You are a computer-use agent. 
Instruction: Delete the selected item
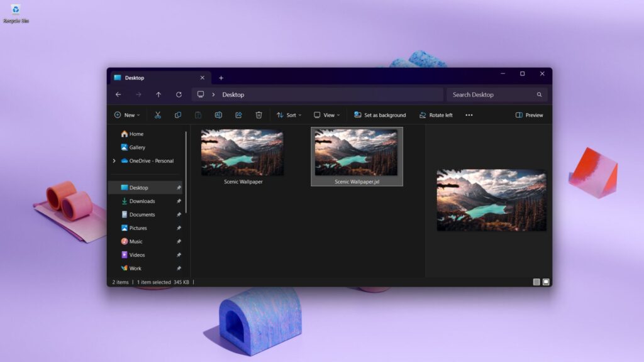(x=258, y=115)
